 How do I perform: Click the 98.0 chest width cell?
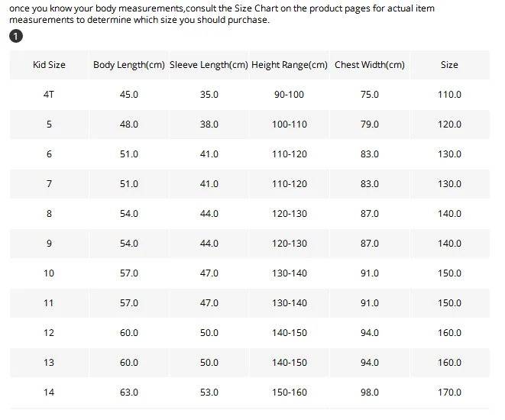click(x=370, y=393)
